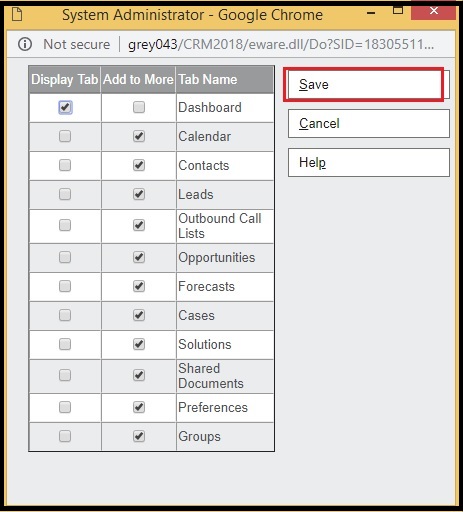This screenshot has height=512, width=463.
Task: Click the site info icon beside Not secure
Action: pos(25,44)
